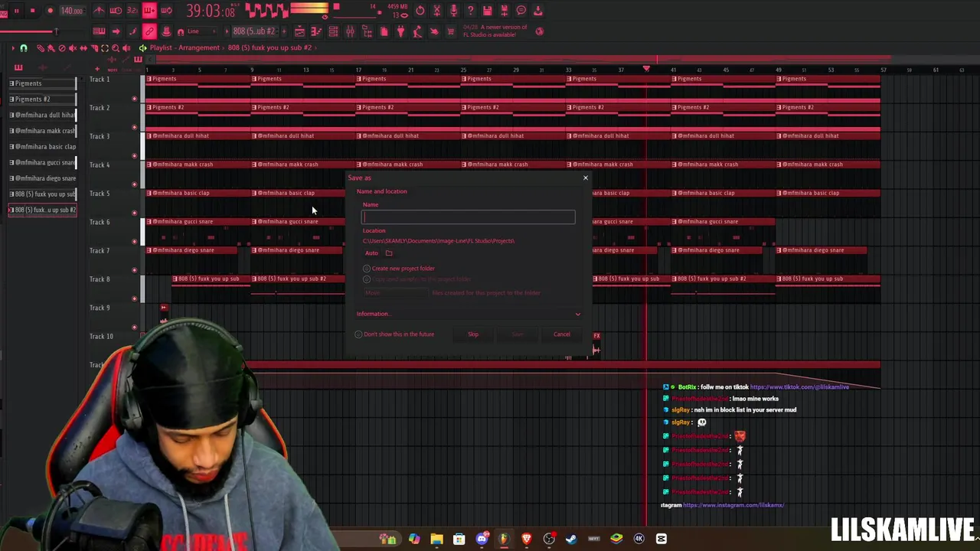Check Don't show this in the future
Image resolution: width=980 pixels, height=551 pixels.
[395, 334]
